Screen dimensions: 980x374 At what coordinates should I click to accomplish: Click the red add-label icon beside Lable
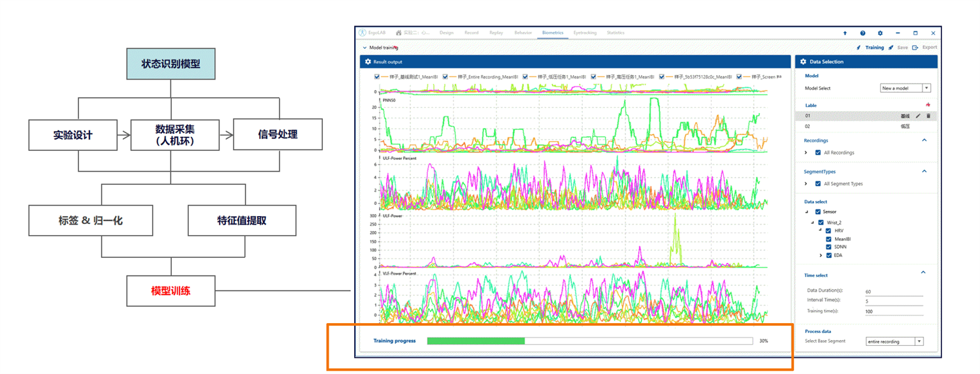(928, 105)
